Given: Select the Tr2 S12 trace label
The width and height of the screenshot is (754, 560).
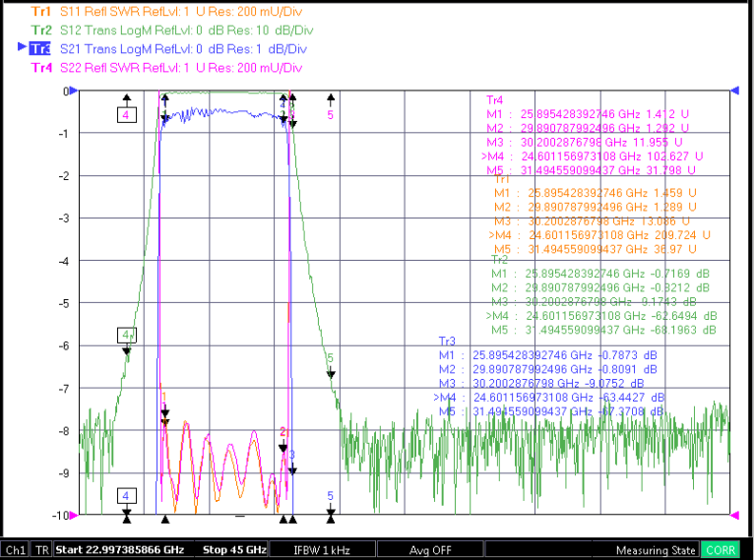Looking at the screenshot, I should click(x=41, y=31).
